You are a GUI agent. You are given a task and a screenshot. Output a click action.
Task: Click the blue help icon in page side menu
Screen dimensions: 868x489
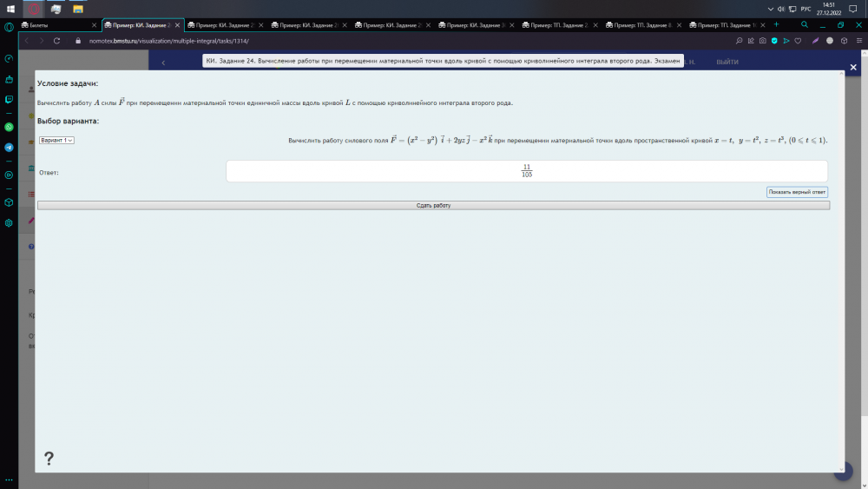[x=31, y=247]
